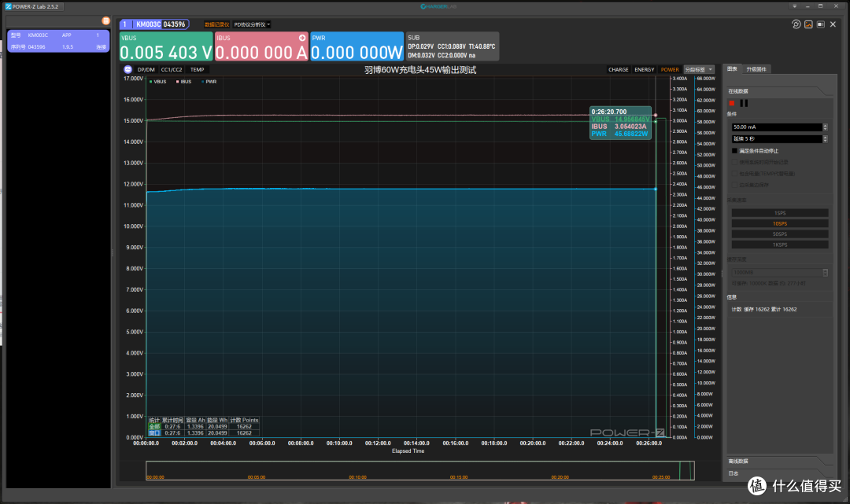This screenshot has width=850, height=504.
Task: Open the 分段标签 dropdown
Action: tap(699, 70)
